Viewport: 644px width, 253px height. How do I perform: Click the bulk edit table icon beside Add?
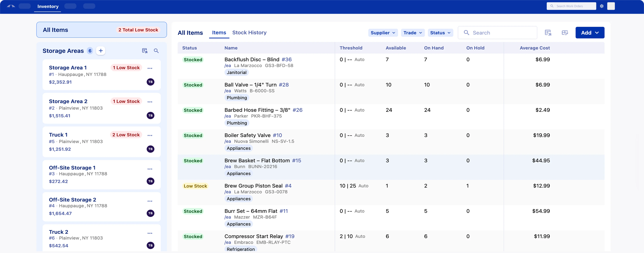[565, 33]
